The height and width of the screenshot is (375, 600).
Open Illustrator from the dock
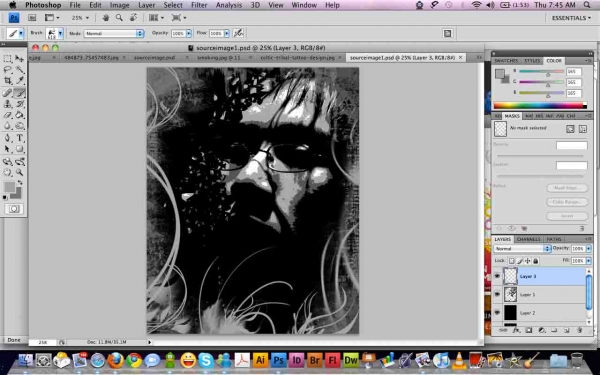260,360
